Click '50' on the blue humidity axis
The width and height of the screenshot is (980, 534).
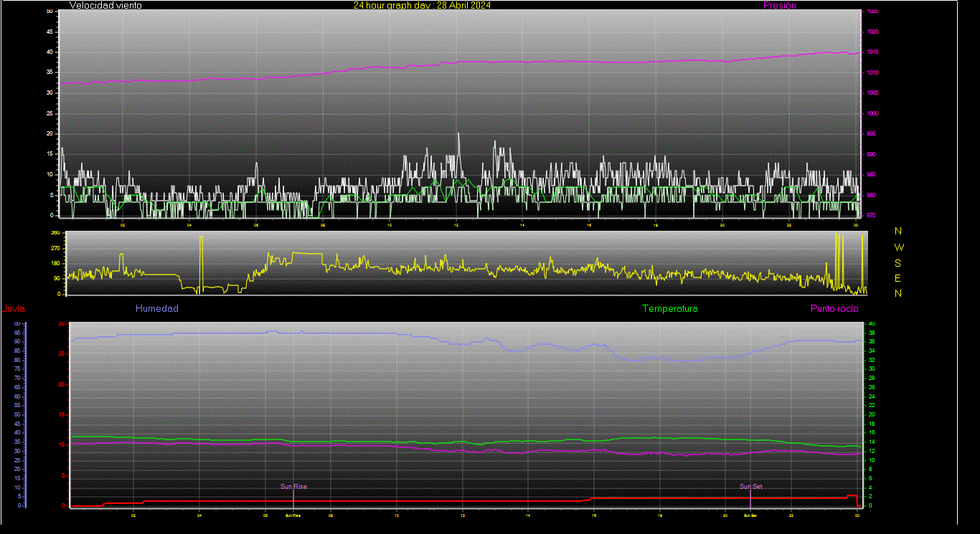point(17,414)
